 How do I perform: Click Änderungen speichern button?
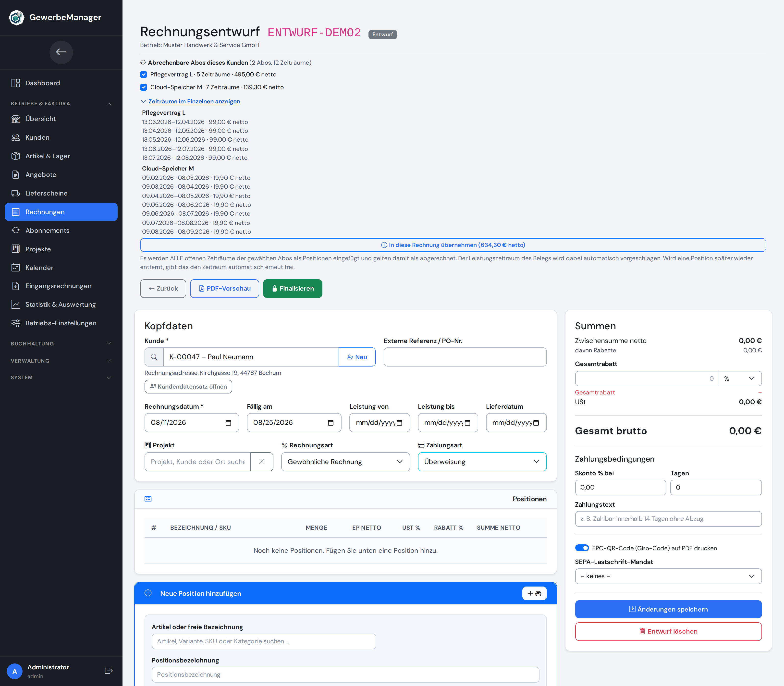pos(668,610)
